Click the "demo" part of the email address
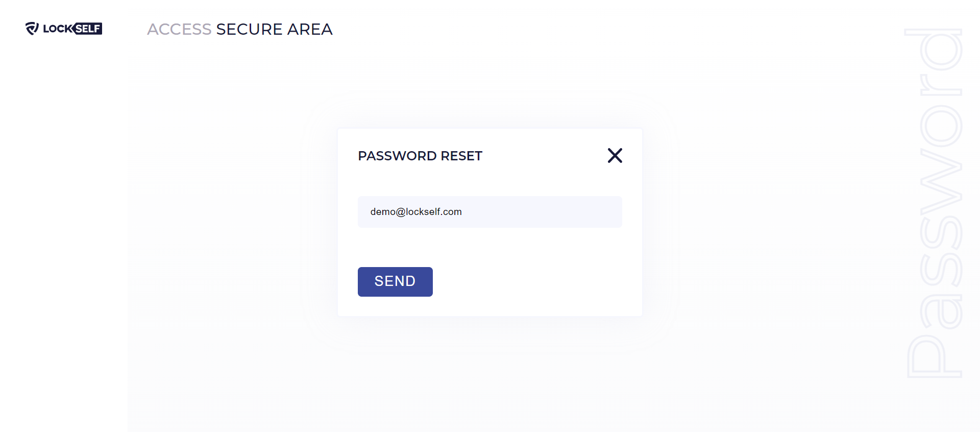 (383, 212)
